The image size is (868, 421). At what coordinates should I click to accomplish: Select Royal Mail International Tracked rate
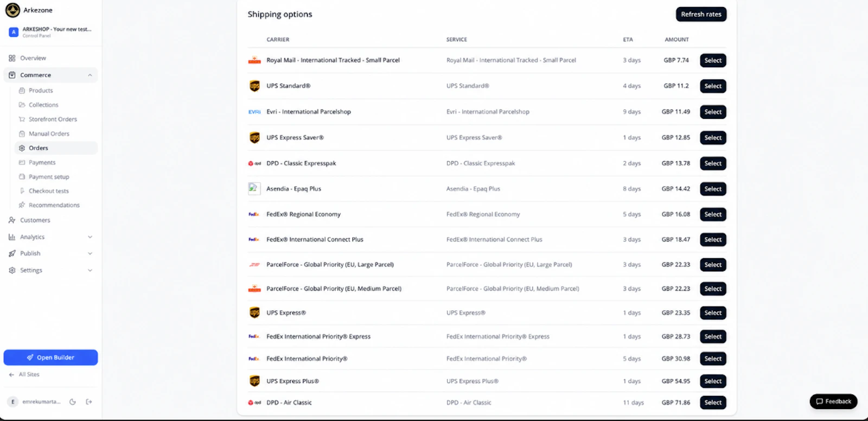tap(713, 60)
